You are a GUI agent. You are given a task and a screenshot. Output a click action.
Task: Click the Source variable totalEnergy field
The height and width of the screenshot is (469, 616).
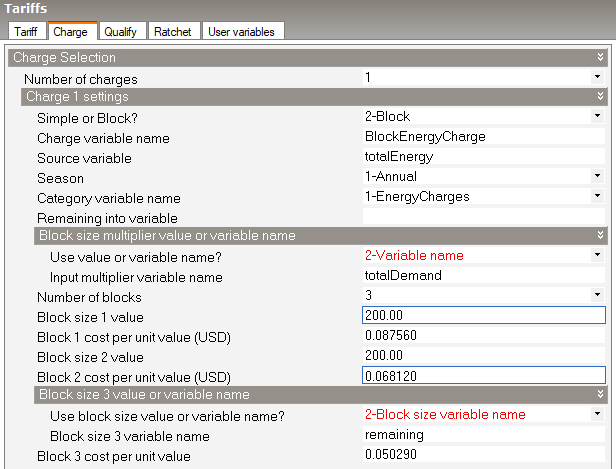point(483,157)
